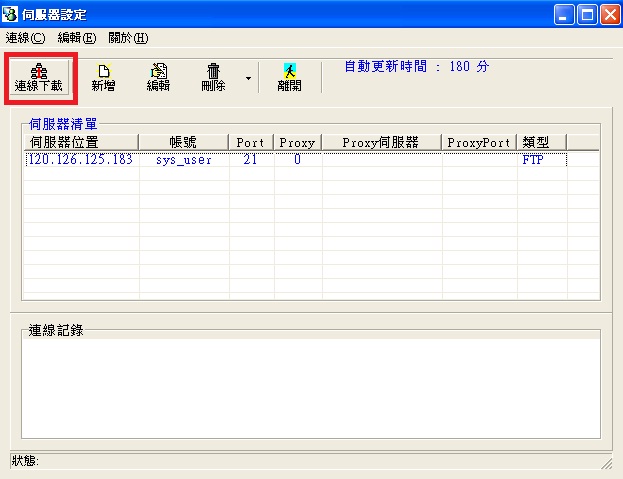Click the 連線下載 toolbar icon

click(x=39, y=77)
